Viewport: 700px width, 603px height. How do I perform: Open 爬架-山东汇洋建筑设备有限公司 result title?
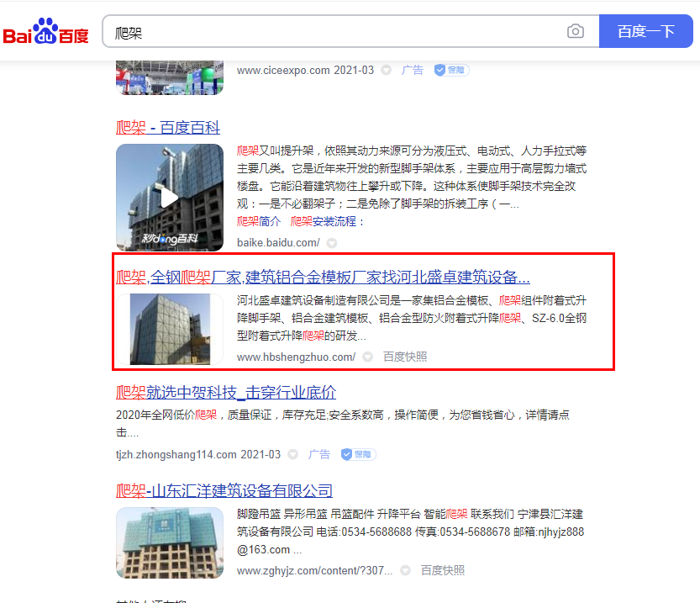coord(224,491)
